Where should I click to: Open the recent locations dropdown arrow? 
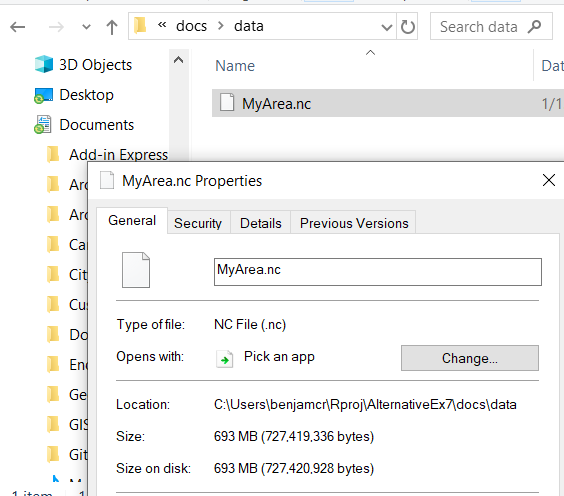[x=86, y=27]
